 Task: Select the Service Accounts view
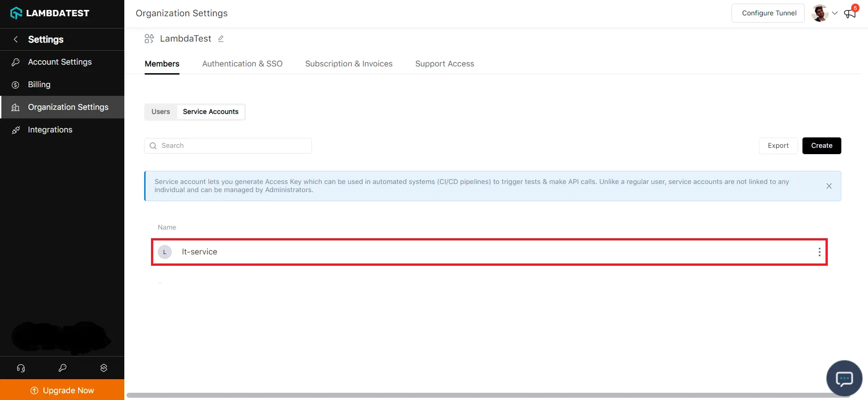coord(211,112)
